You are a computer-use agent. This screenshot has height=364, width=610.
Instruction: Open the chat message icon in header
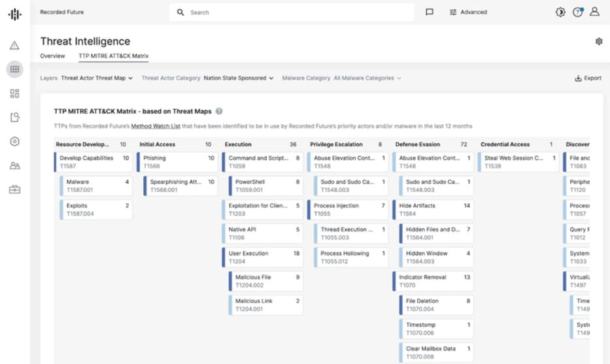(429, 12)
